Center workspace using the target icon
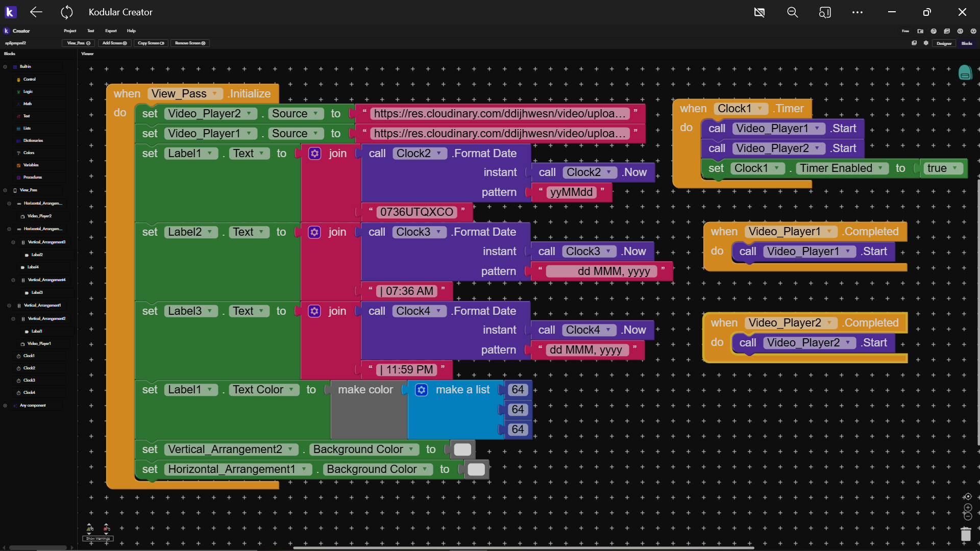 point(968,496)
